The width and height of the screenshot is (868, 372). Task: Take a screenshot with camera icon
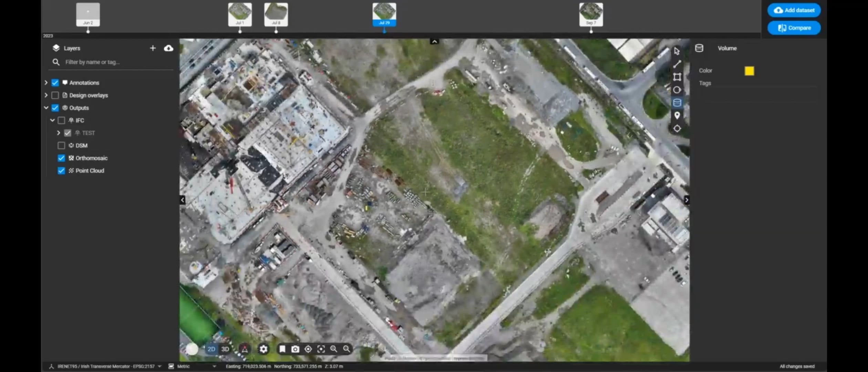(x=295, y=349)
